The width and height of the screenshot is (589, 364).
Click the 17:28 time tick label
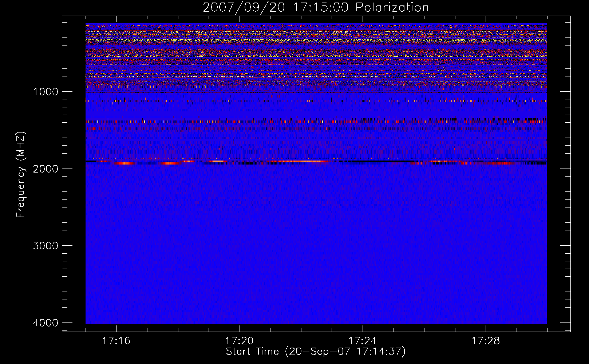[486, 341]
